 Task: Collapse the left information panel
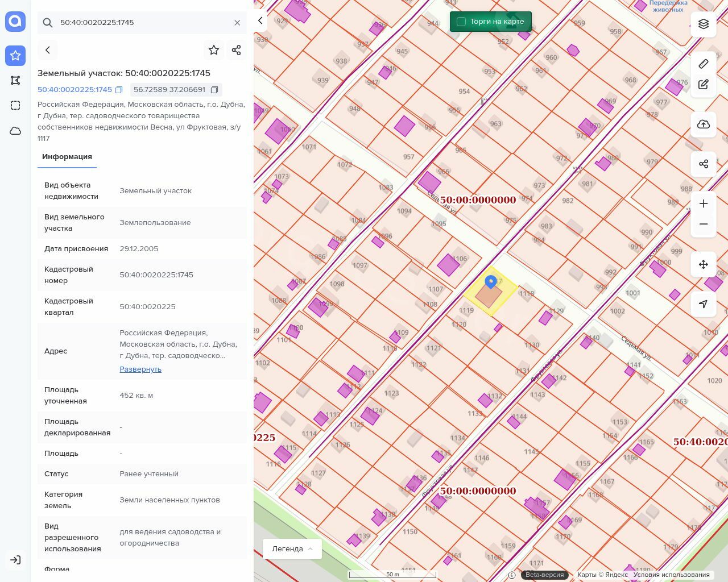(260, 21)
